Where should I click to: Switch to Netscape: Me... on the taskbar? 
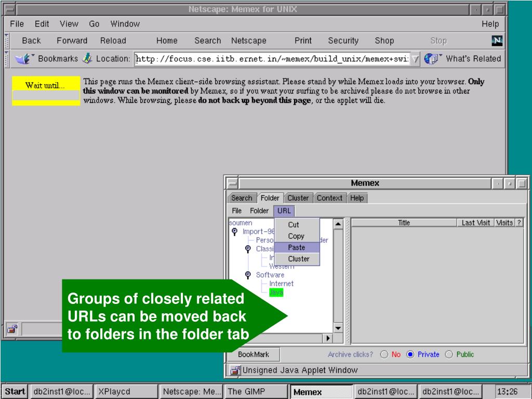(x=191, y=392)
